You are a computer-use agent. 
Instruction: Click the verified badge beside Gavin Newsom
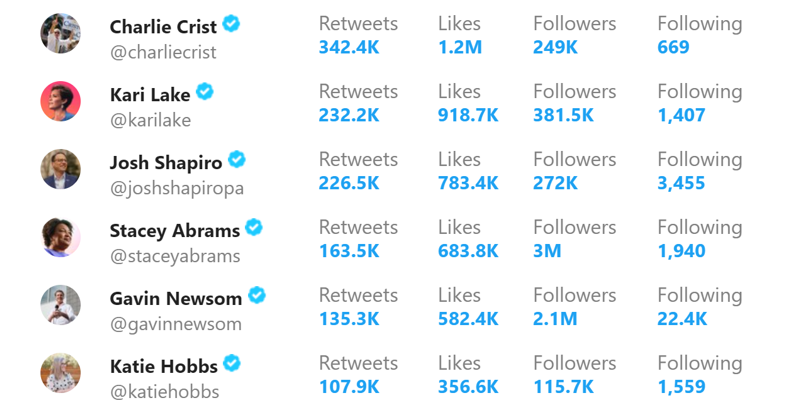(257, 295)
